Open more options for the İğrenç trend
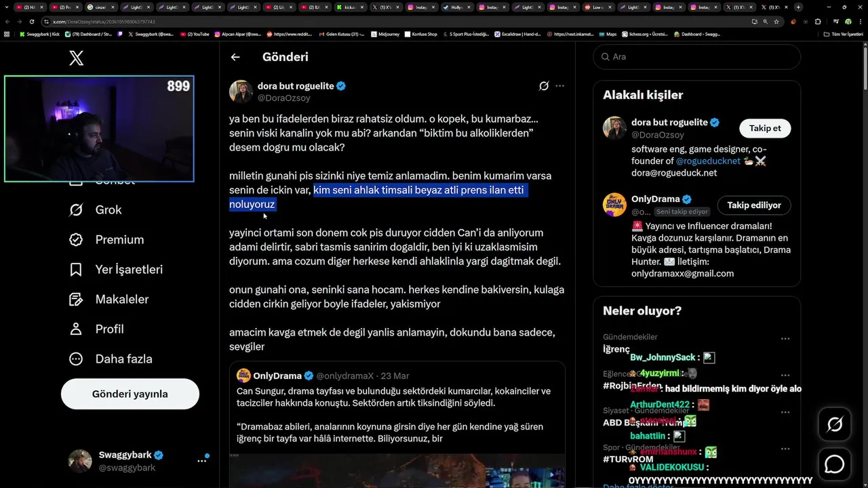 [x=785, y=338]
